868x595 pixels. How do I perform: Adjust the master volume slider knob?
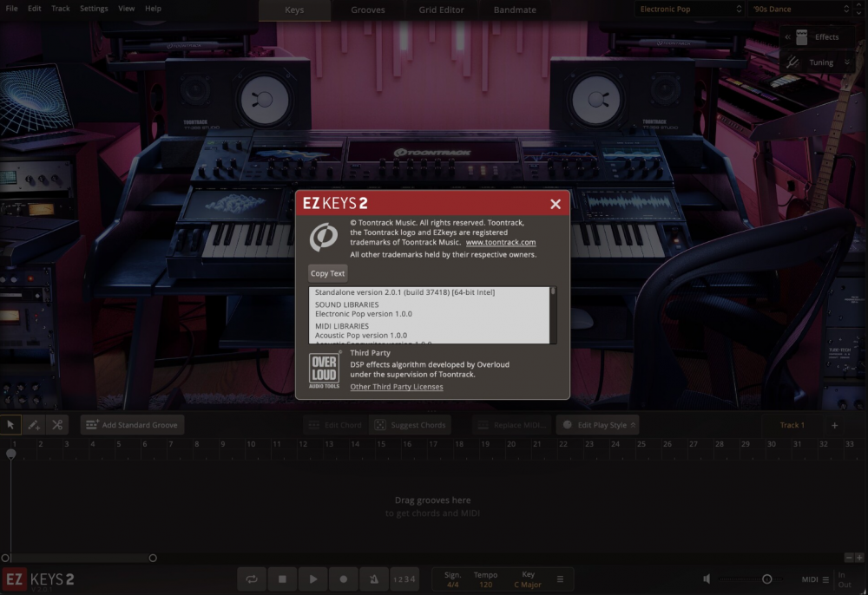pyautogui.click(x=766, y=579)
